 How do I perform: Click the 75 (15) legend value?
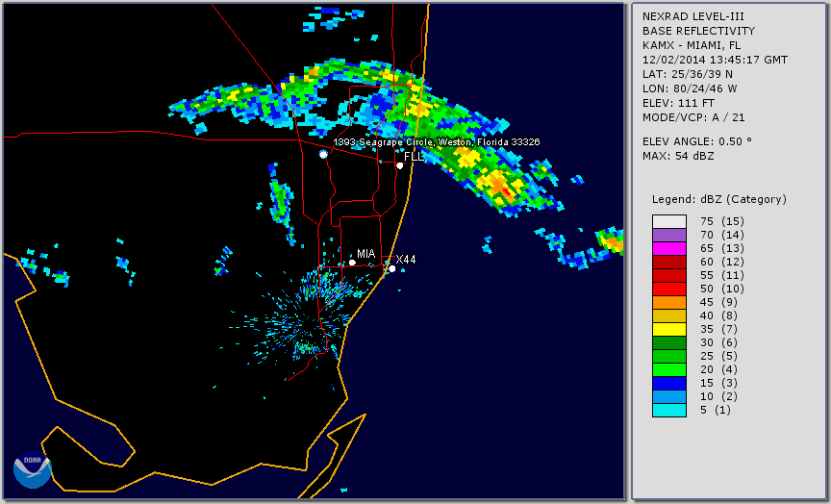(721, 221)
